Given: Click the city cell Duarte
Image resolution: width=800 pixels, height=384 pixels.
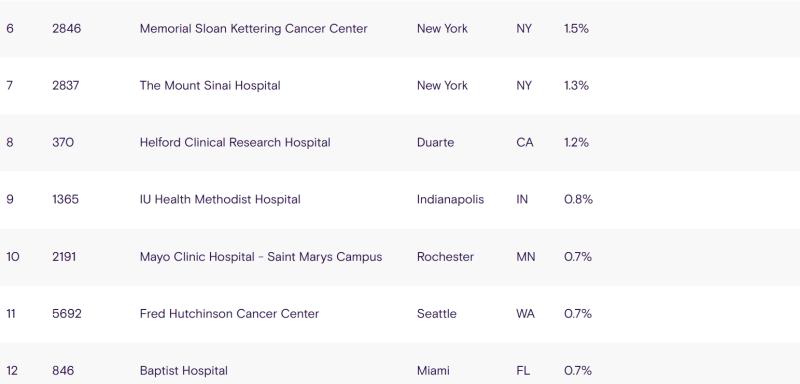Looking at the screenshot, I should pyautogui.click(x=435, y=143).
